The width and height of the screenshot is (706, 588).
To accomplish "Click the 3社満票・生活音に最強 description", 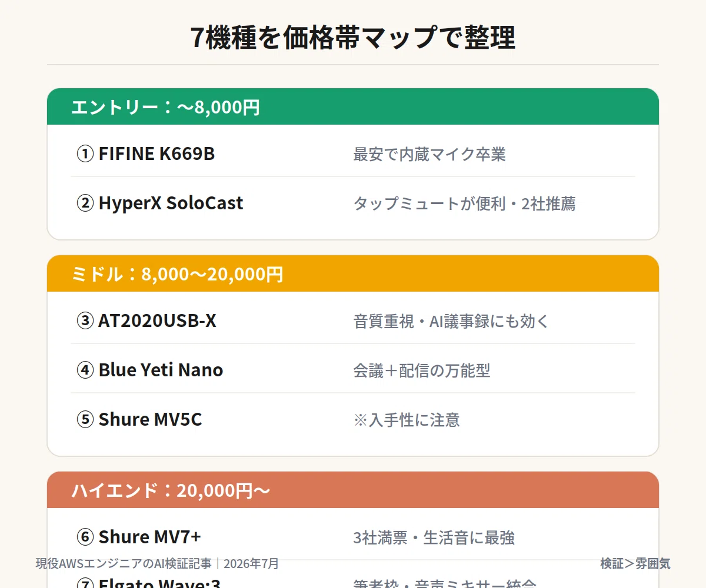I will coord(434,538).
